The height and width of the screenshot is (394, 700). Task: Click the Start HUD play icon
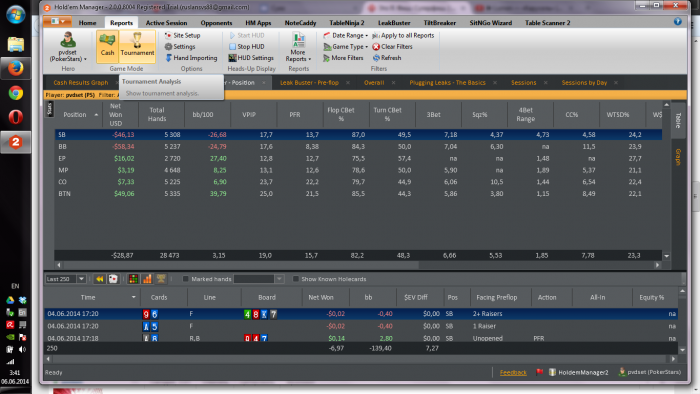232,35
